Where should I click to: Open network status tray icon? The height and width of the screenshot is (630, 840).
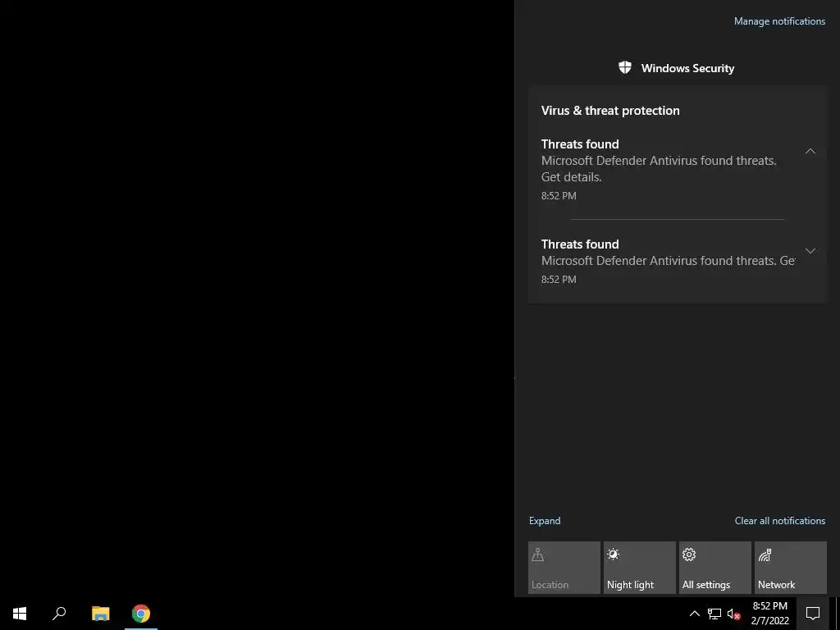(714, 614)
